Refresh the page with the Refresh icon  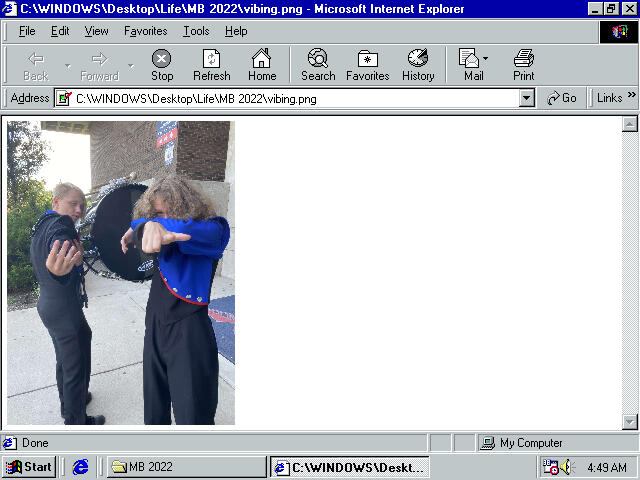211,65
